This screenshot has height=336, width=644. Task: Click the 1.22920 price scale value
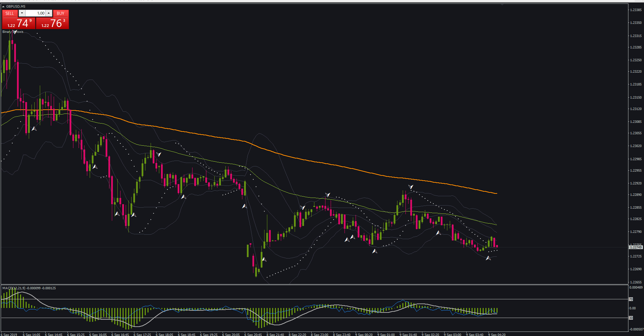click(x=636, y=183)
